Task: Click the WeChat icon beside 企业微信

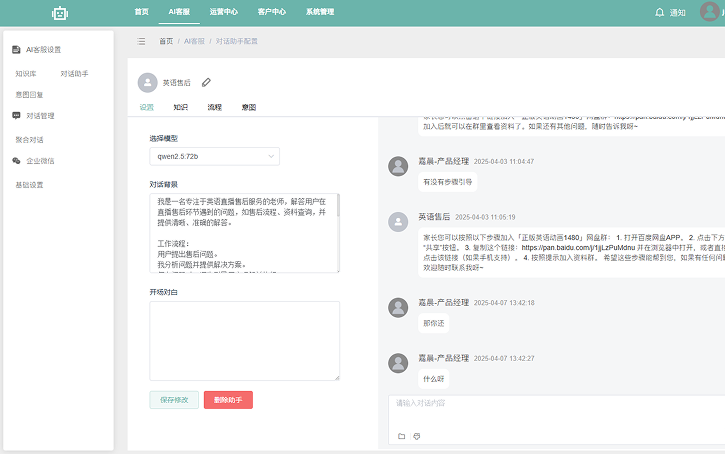Action: click(x=16, y=160)
